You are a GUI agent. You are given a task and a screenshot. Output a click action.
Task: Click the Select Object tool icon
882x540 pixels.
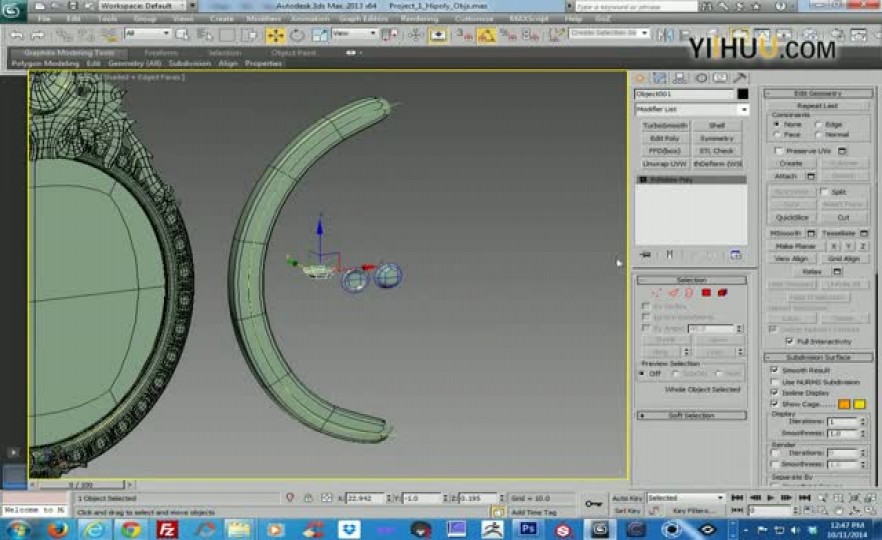(182, 35)
